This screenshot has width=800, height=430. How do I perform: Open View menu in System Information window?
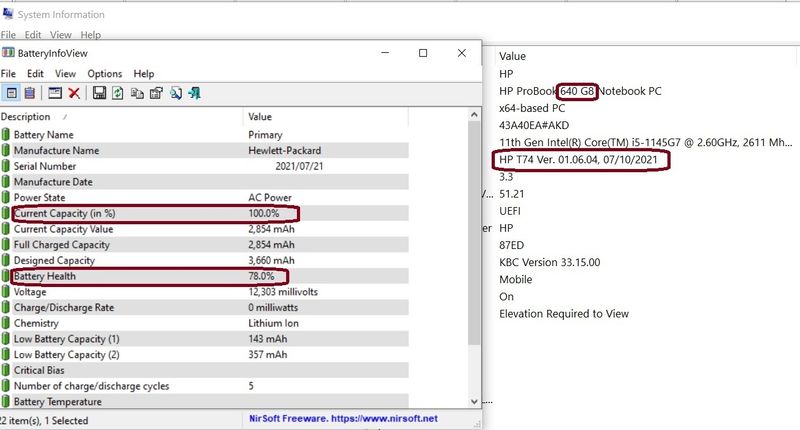click(x=61, y=35)
